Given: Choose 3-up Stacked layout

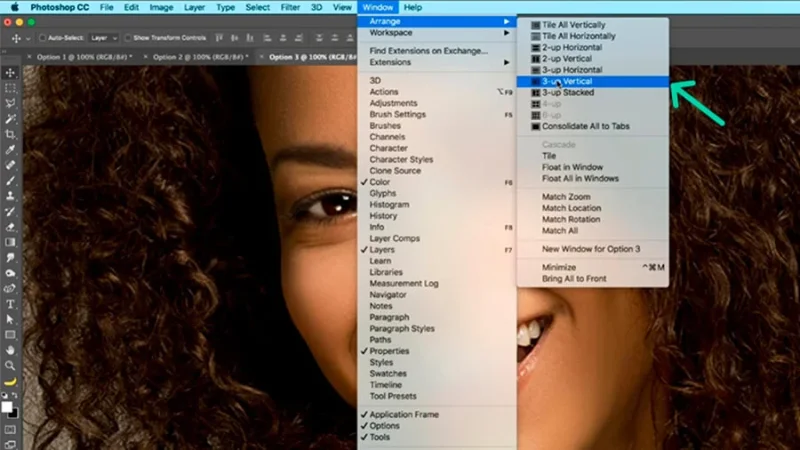Looking at the screenshot, I should (593, 92).
